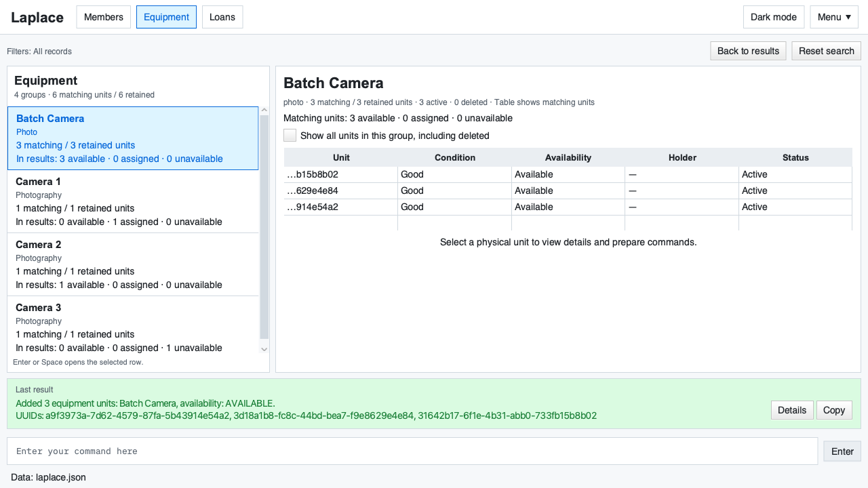Select unit …629e4e84 row
The width and height of the screenshot is (868, 488).
tap(568, 190)
